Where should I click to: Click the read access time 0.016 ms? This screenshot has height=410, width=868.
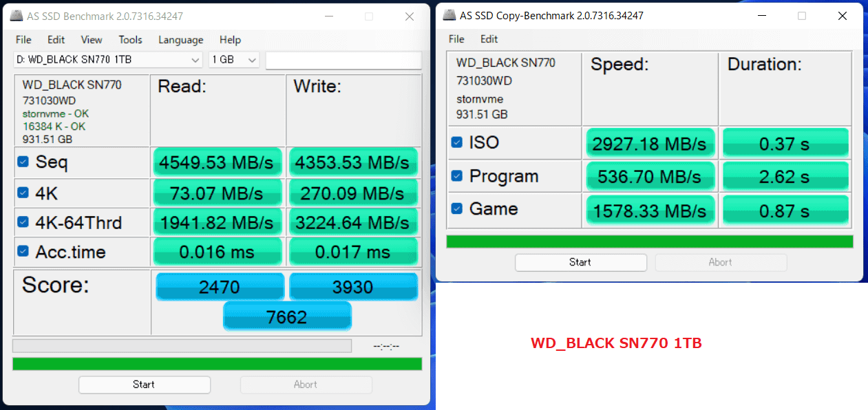[217, 252]
